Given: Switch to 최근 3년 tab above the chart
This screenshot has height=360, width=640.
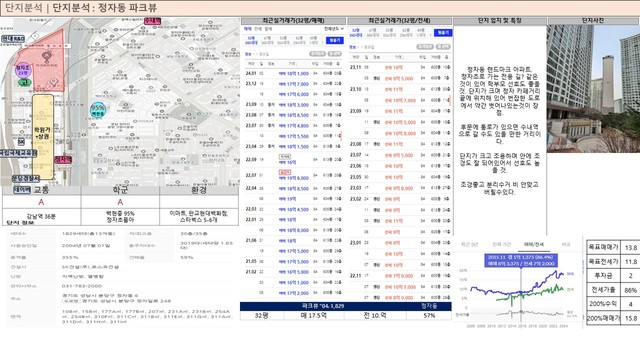Looking at the screenshot, I should (x=469, y=244).
